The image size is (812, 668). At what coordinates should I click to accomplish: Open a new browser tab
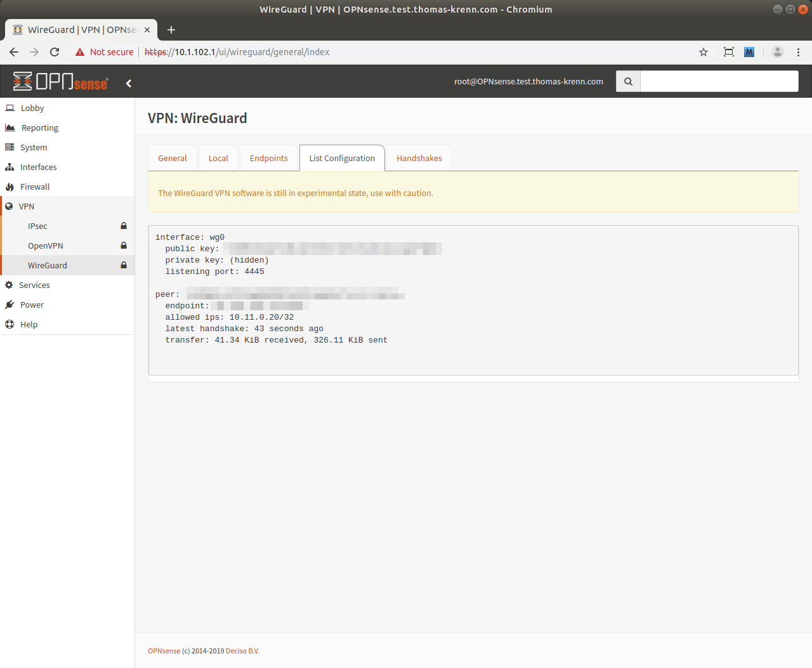click(171, 30)
